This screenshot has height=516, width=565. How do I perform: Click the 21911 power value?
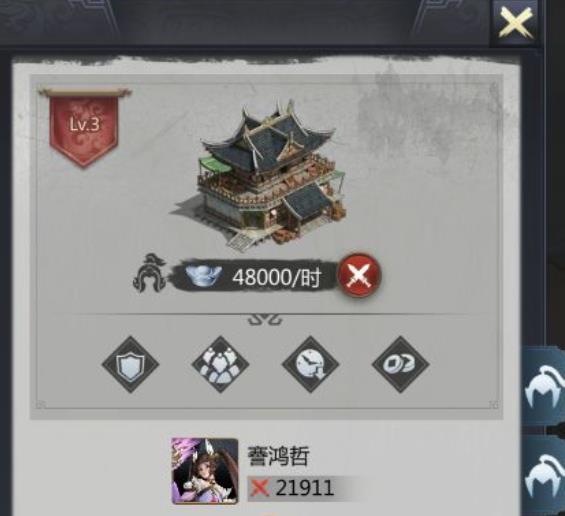[305, 488]
